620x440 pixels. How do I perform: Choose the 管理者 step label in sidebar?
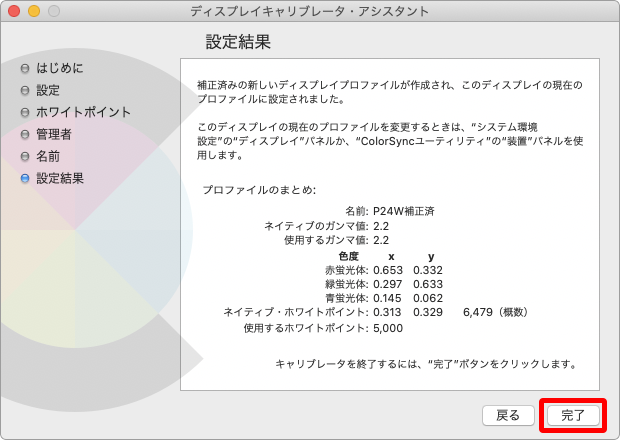click(54, 134)
